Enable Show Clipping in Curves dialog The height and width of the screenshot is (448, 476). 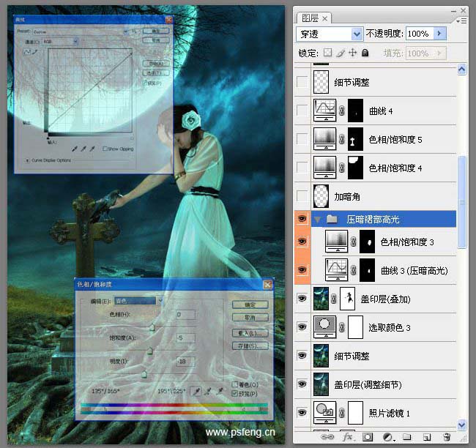(105, 149)
